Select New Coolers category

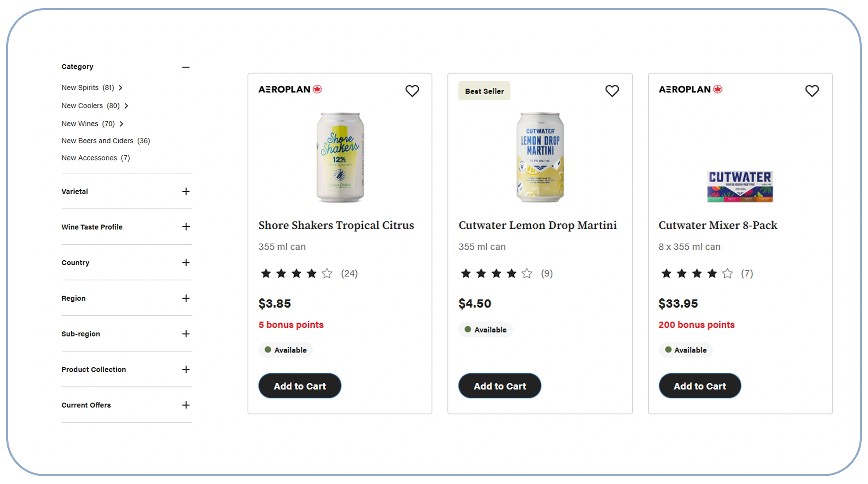tap(91, 106)
